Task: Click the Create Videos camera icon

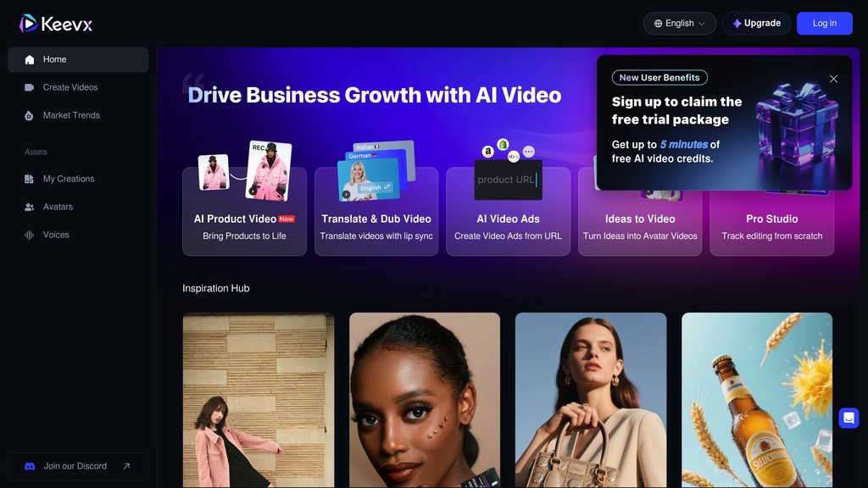Action: point(30,88)
